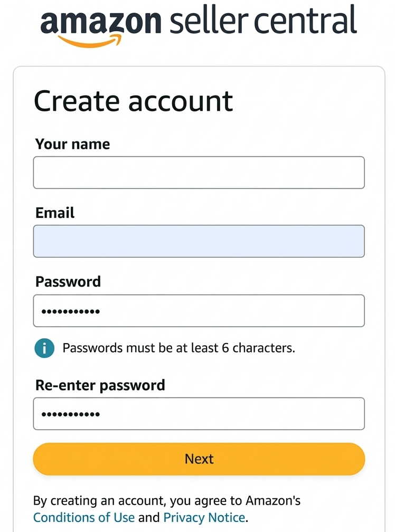Select the Create account heading
Image resolution: width=395 pixels, height=532 pixels.
click(133, 101)
